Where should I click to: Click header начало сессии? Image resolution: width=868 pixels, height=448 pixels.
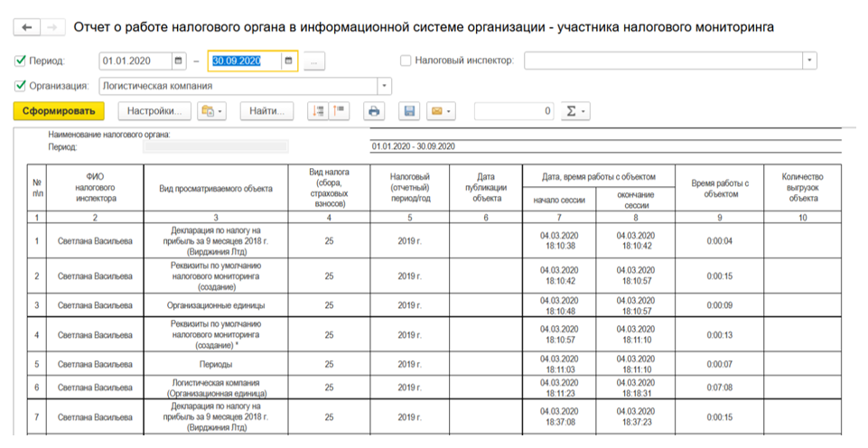coord(559,200)
